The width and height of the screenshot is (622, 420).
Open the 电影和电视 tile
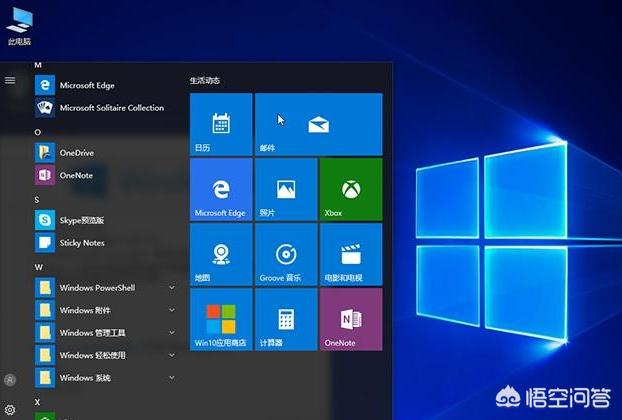tap(351, 254)
